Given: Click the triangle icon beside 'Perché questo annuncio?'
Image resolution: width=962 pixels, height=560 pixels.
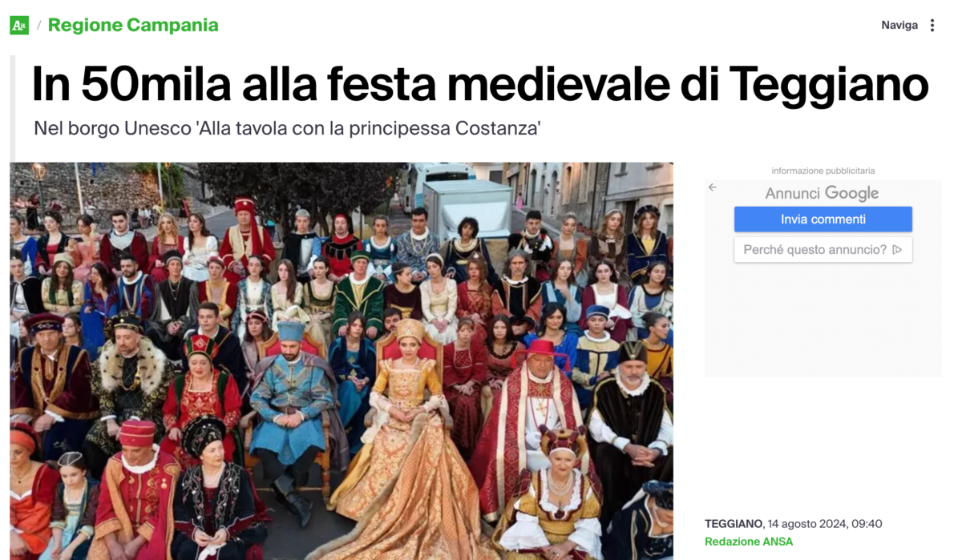Looking at the screenshot, I should [897, 250].
